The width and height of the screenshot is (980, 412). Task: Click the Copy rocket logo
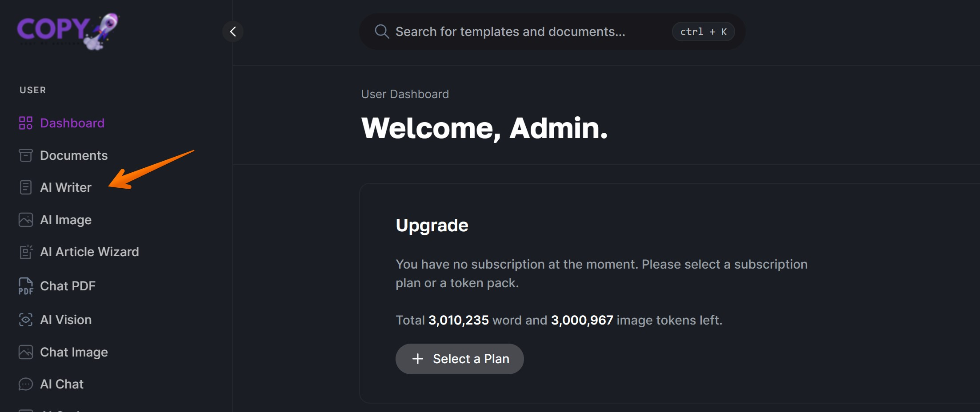(x=68, y=31)
